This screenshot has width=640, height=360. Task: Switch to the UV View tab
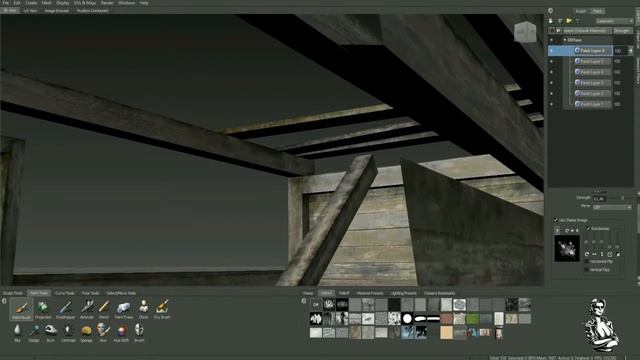tap(30, 11)
